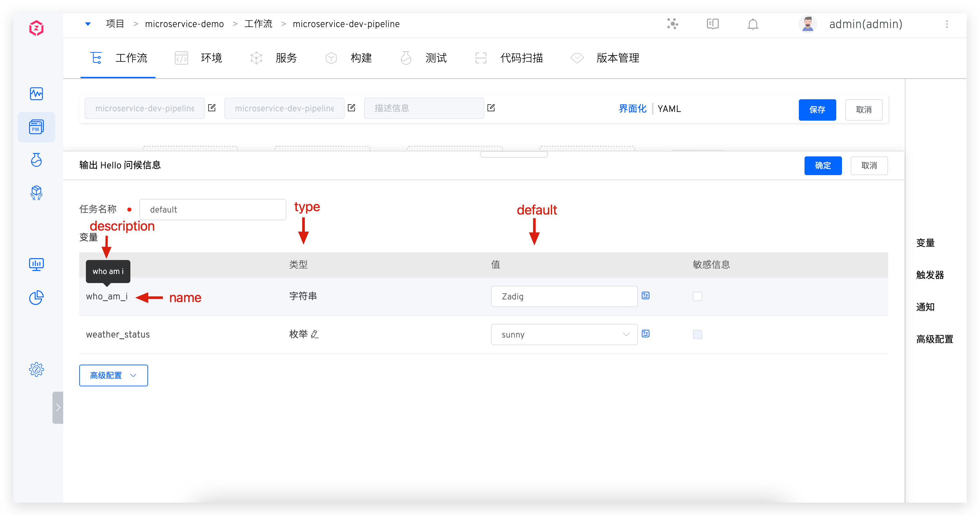Enable 敏感信息 checkbox for who_am_i variable
This screenshot has width=980, height=516.
(x=697, y=296)
